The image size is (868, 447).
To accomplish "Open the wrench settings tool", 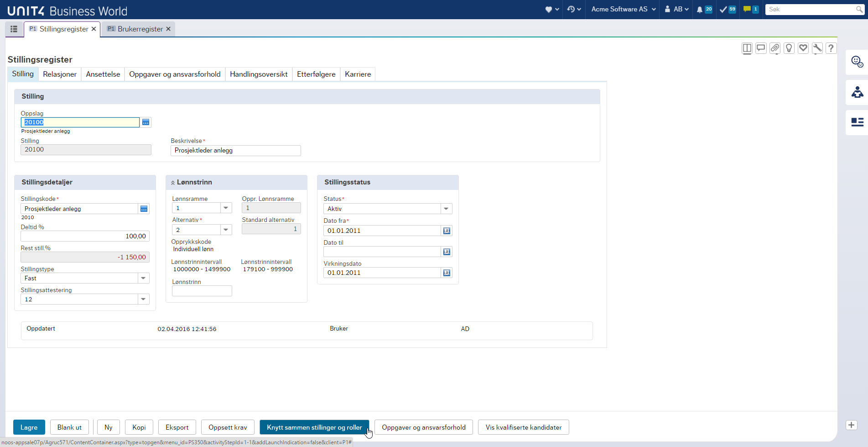I will point(817,48).
